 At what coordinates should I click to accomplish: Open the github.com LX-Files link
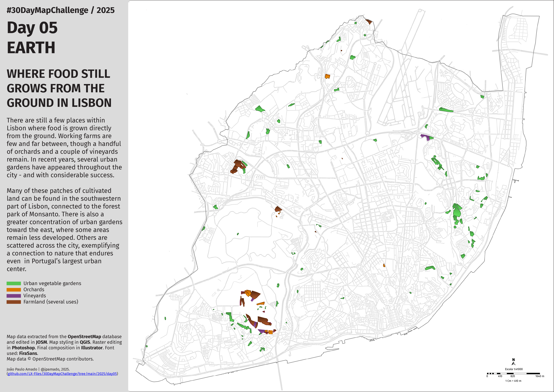click(62, 374)
